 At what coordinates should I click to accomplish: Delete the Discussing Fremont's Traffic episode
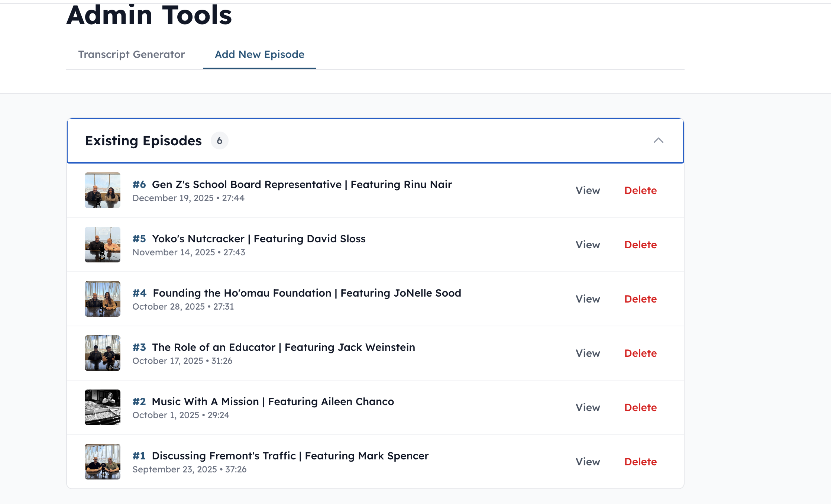coord(640,462)
